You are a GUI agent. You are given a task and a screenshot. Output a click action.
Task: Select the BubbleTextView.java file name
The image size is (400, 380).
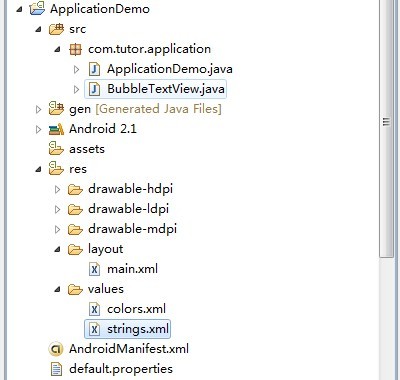[166, 89]
